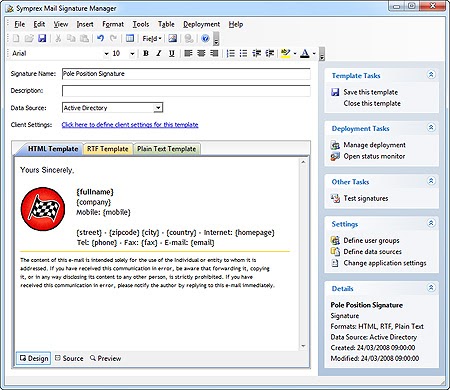The width and height of the screenshot is (450, 390).
Task: Apply the font color A button
Action: point(305,53)
